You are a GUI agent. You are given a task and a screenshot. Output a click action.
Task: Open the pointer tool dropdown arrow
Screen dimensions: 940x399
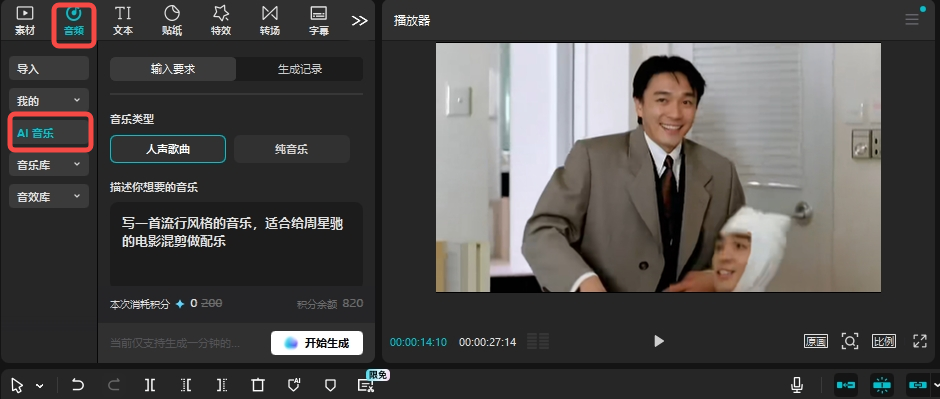click(x=40, y=386)
